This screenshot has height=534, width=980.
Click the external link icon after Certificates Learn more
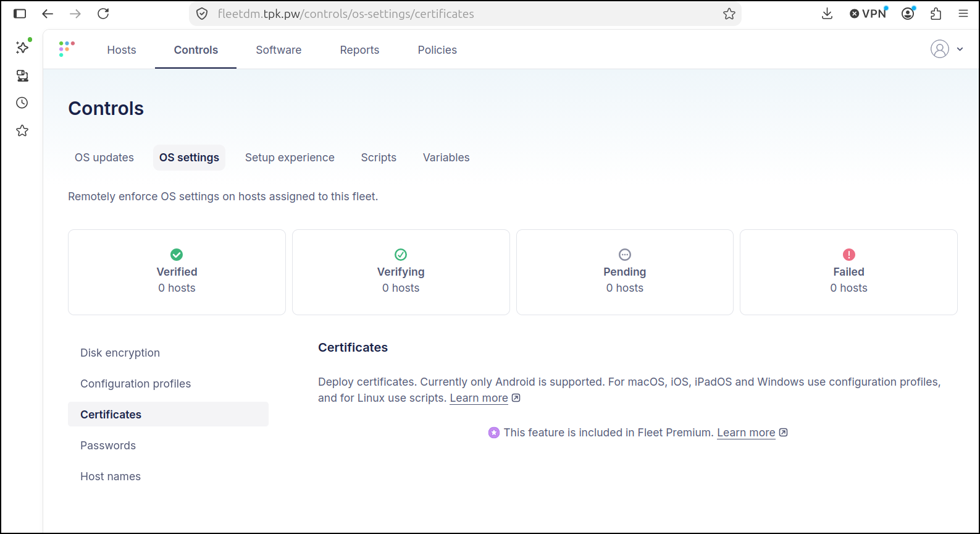pyautogui.click(x=516, y=398)
